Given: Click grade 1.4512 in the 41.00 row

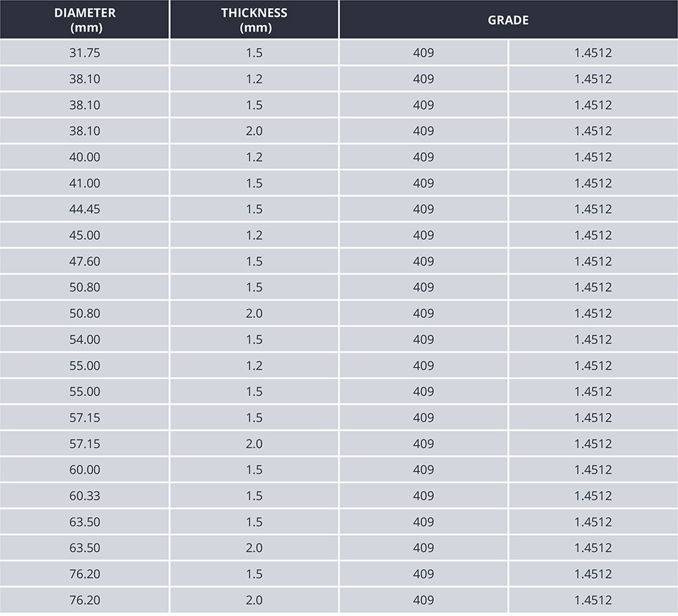Looking at the screenshot, I should pyautogui.click(x=593, y=183).
